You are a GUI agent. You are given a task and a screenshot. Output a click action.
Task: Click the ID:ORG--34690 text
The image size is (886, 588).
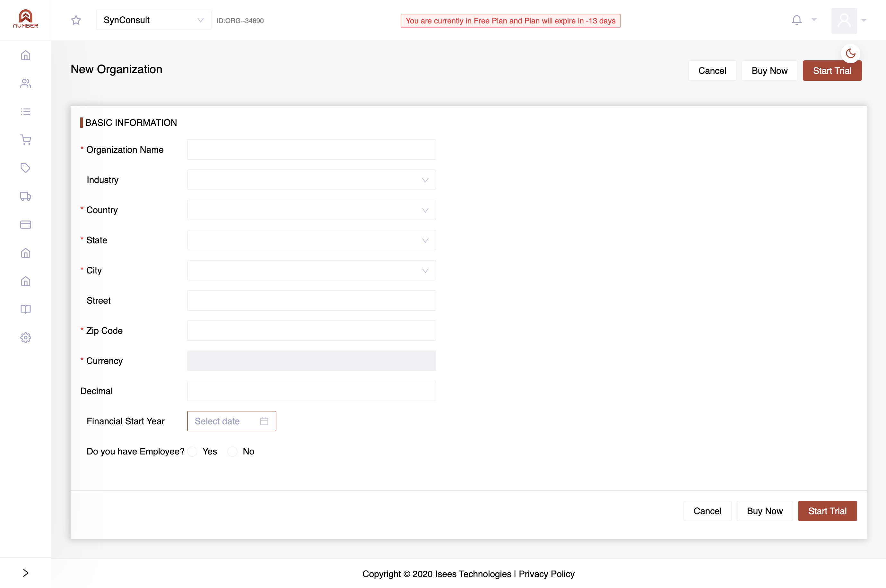(x=240, y=21)
